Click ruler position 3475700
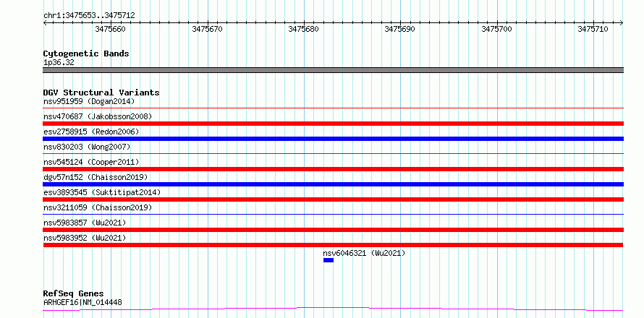This screenshot has height=318, width=644. (497, 29)
